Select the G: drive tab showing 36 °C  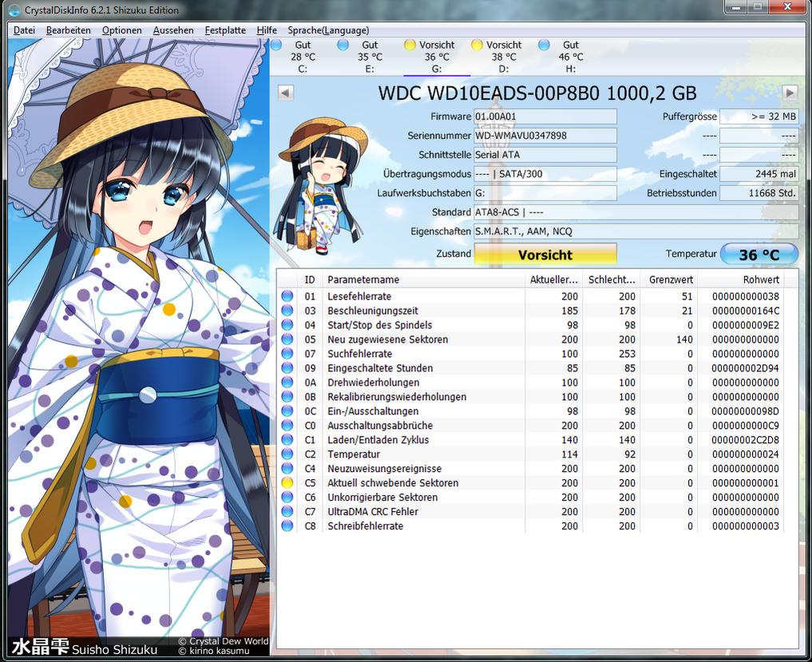coord(437,57)
